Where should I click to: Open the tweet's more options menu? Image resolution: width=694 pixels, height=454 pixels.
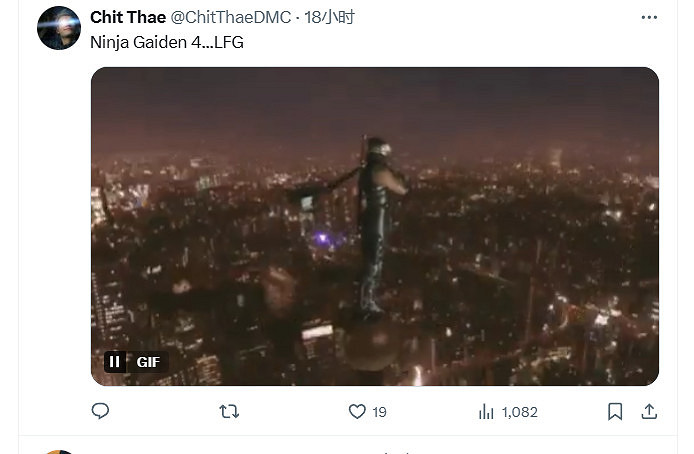(649, 17)
